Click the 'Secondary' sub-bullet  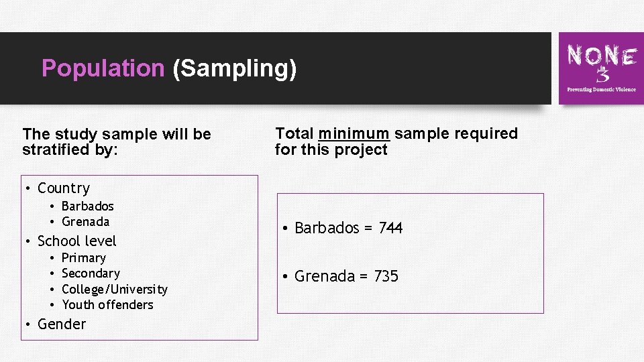[x=91, y=273]
